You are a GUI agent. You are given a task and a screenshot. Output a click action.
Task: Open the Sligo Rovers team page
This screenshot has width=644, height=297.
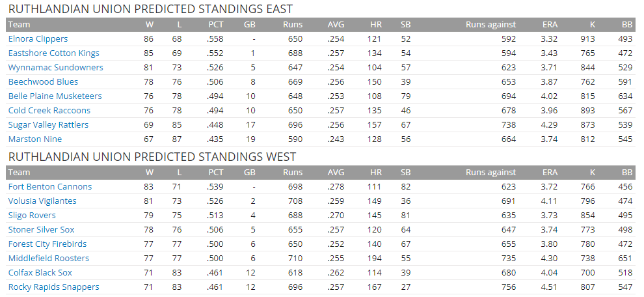(32, 216)
